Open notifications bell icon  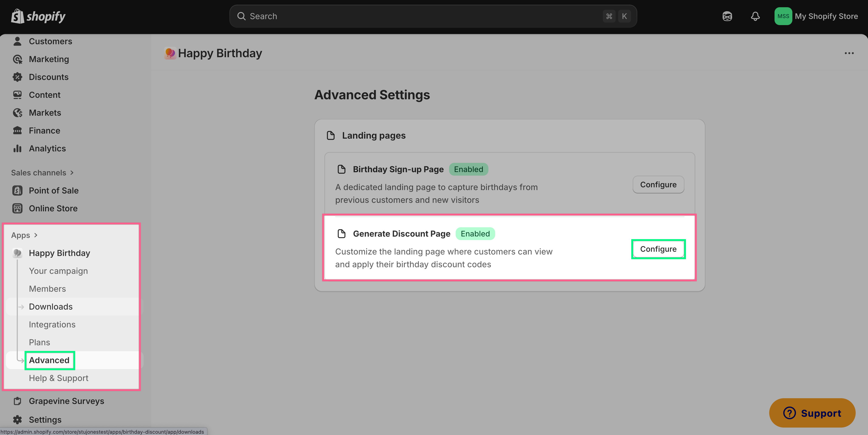[x=755, y=16]
